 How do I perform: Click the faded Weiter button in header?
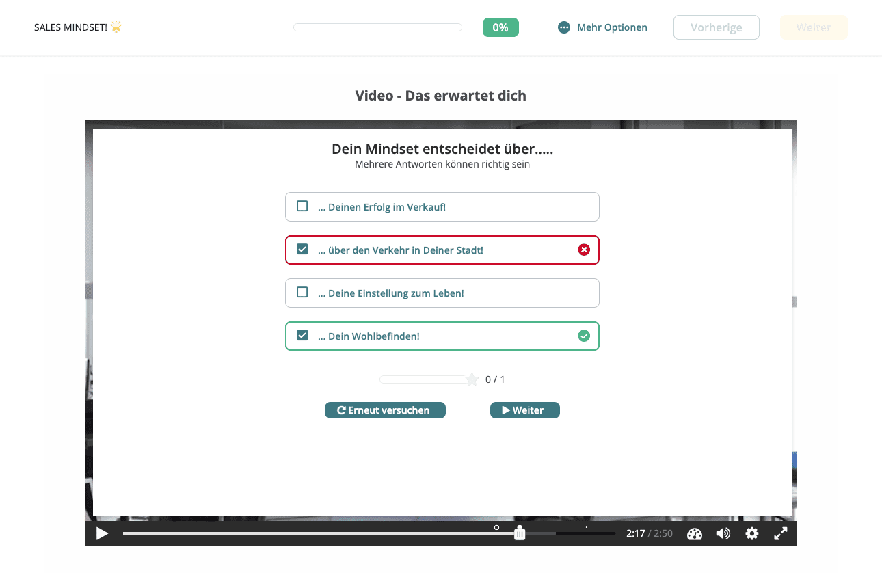[x=814, y=27]
